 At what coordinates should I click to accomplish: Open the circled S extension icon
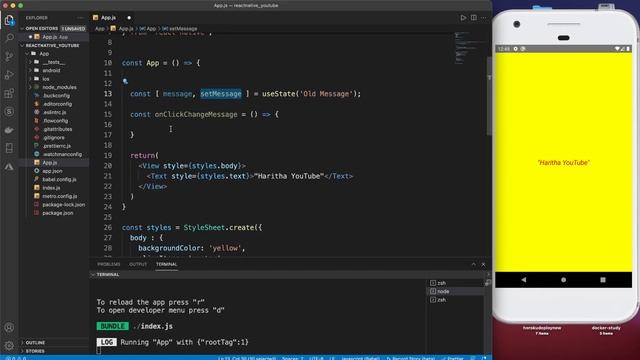click(9, 111)
